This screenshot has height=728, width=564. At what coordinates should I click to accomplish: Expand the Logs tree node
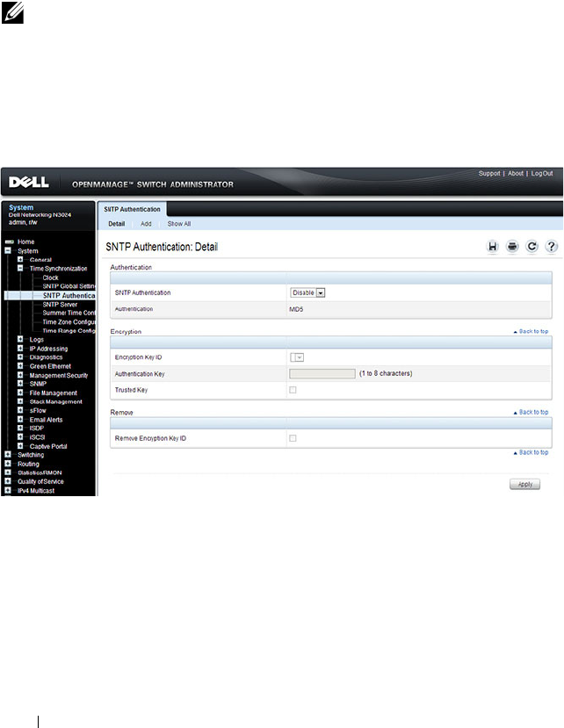[x=20, y=339]
